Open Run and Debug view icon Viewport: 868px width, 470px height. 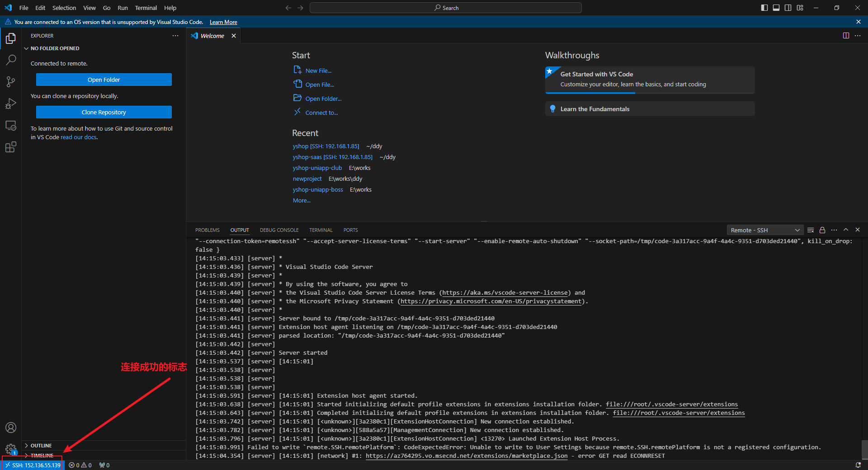click(11, 103)
